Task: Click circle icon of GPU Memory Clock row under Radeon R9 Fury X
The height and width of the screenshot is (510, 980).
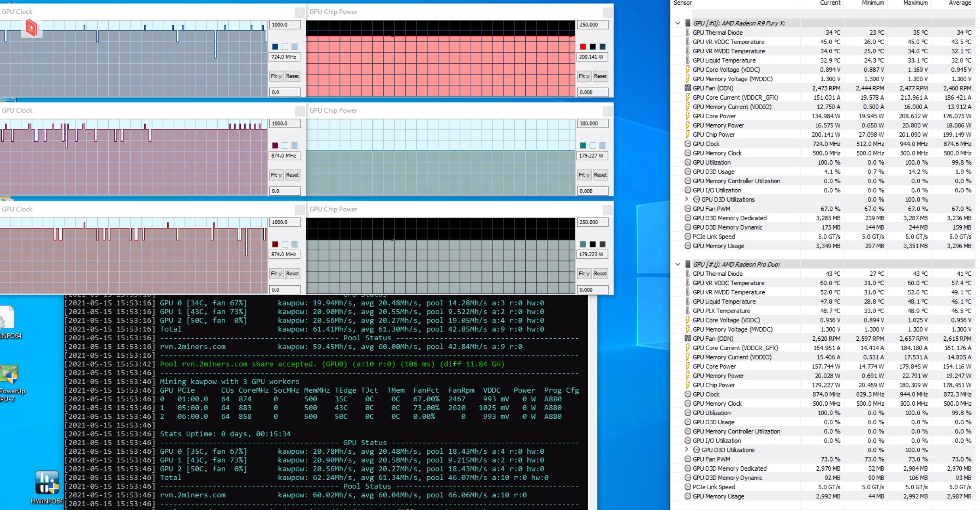Action: pyautogui.click(x=687, y=153)
